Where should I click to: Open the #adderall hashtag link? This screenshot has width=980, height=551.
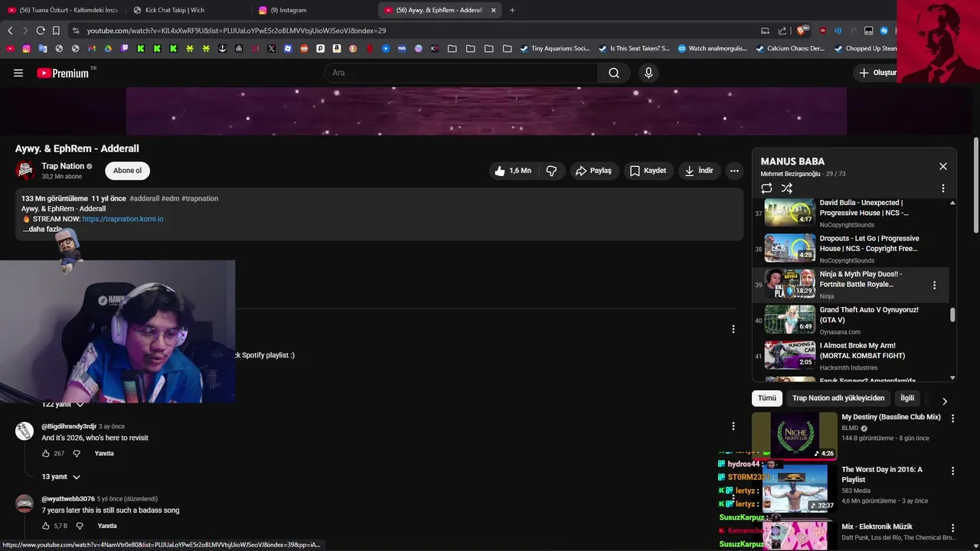[145, 198]
